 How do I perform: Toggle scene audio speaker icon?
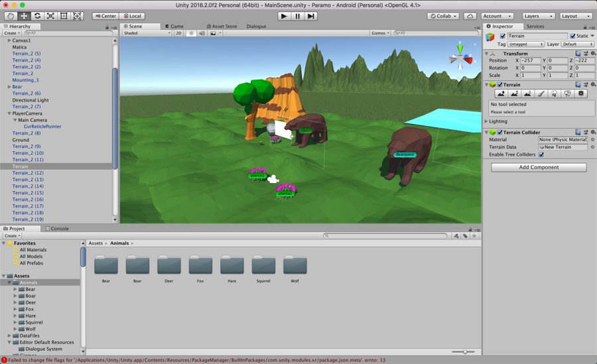pos(202,33)
